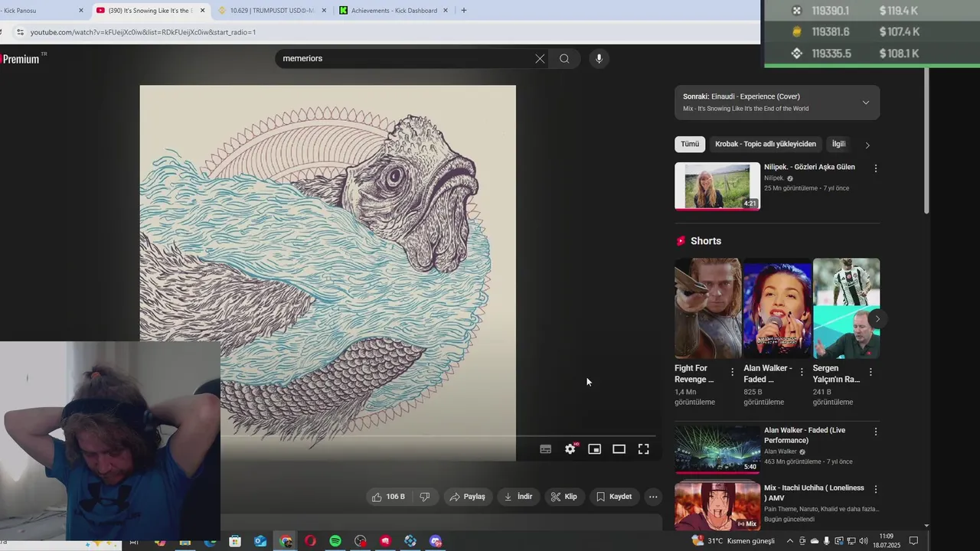The width and height of the screenshot is (980, 551).
Task: Open options for Itachi Uchiha mix
Action: tap(876, 489)
